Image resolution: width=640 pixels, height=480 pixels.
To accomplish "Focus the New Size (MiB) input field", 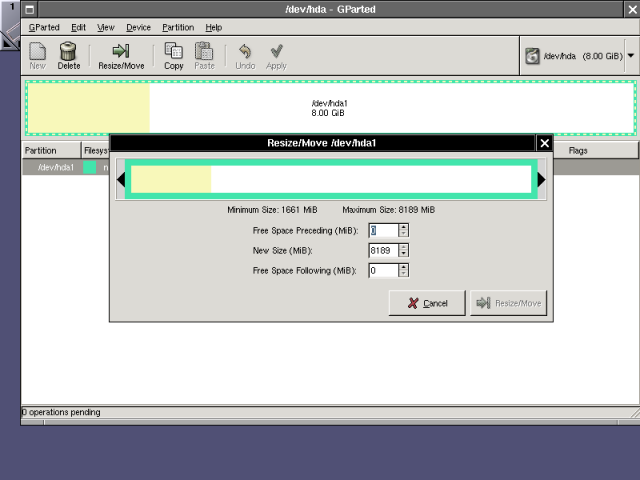I will [384, 250].
